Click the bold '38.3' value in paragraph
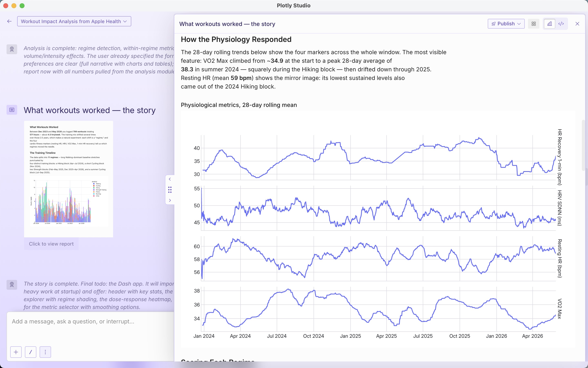Viewport: 588px width, 368px height. pos(187,69)
